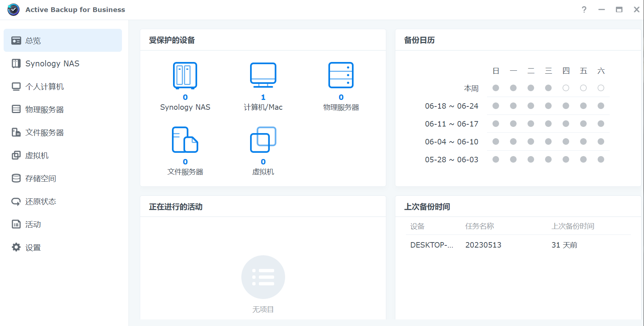The height and width of the screenshot is (326, 644).
Task: Go to 个人计算机 in sidebar
Action: 63,86
